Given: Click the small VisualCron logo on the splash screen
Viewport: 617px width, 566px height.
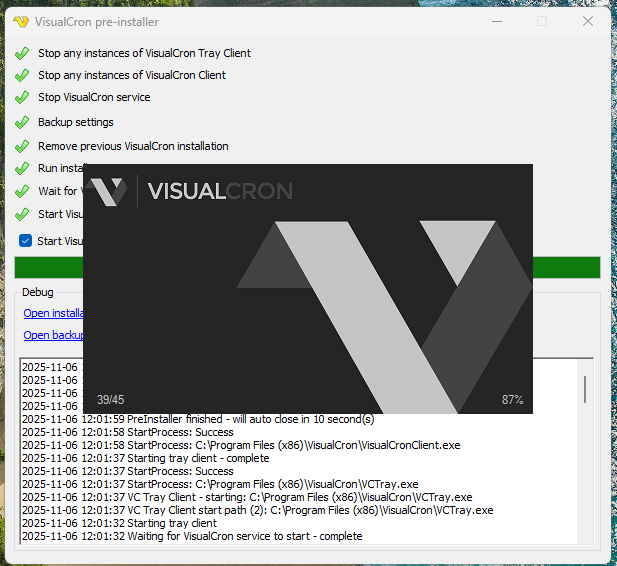Looking at the screenshot, I should [106, 192].
